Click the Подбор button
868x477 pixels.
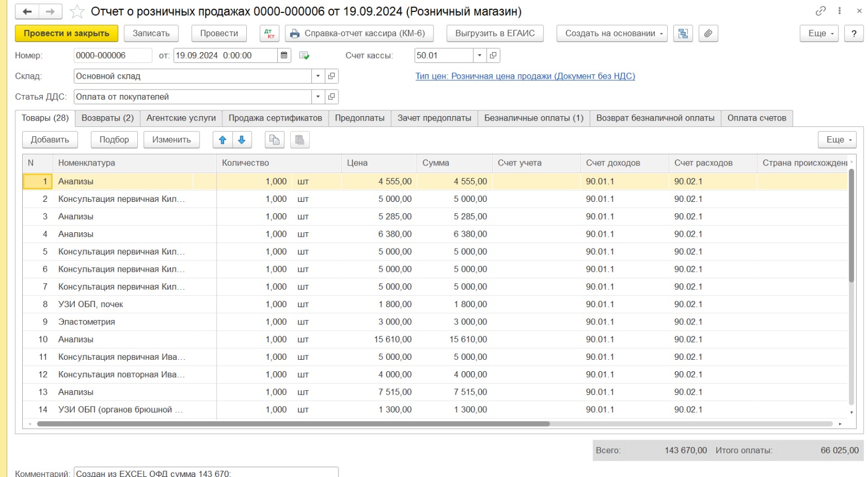(x=114, y=140)
